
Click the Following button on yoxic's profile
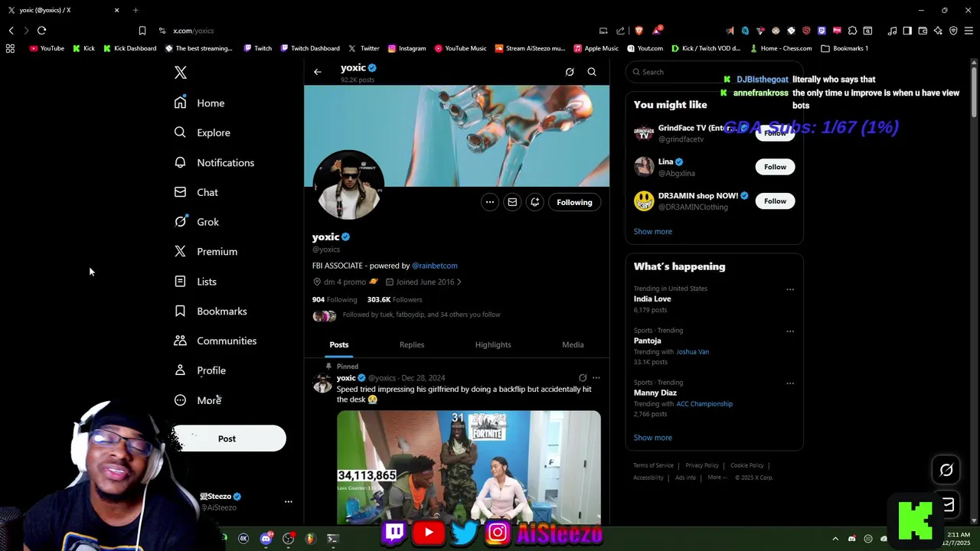pos(574,202)
